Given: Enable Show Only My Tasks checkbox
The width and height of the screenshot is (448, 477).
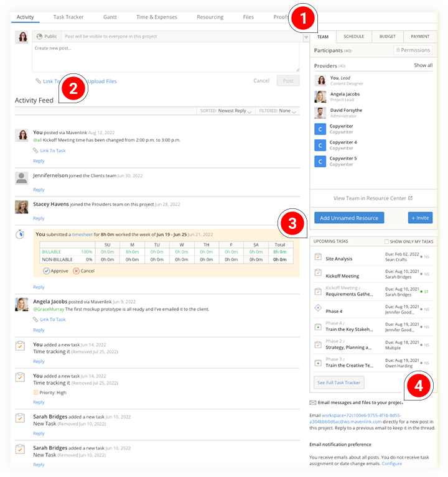Looking at the screenshot, I should (x=388, y=241).
